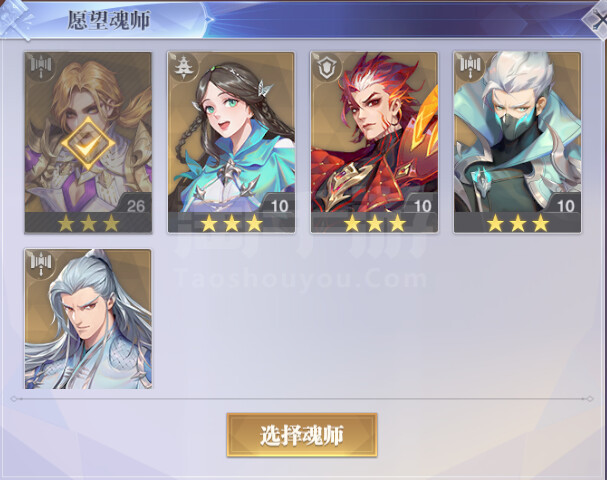Click the support-type icon on black-haired girl card
Viewport: 607px width, 480px height.
tap(182, 67)
